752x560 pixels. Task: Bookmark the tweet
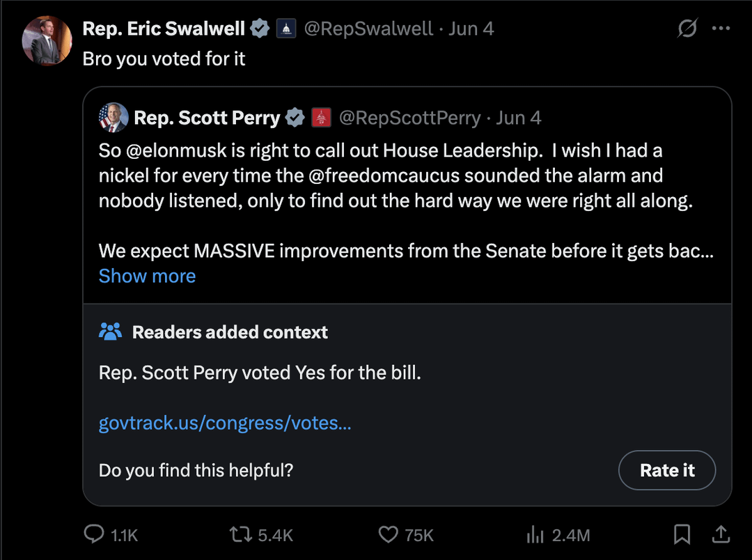pyautogui.click(x=682, y=535)
